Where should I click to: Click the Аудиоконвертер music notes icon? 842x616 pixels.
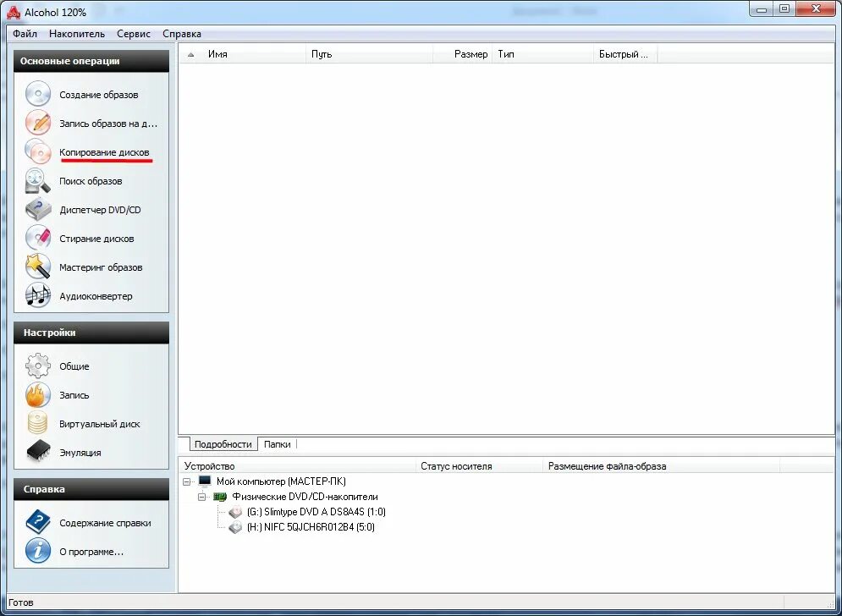37,295
